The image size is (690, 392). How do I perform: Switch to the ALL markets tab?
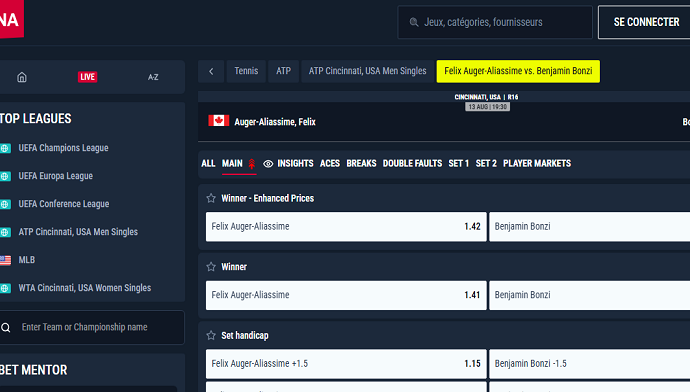click(208, 164)
